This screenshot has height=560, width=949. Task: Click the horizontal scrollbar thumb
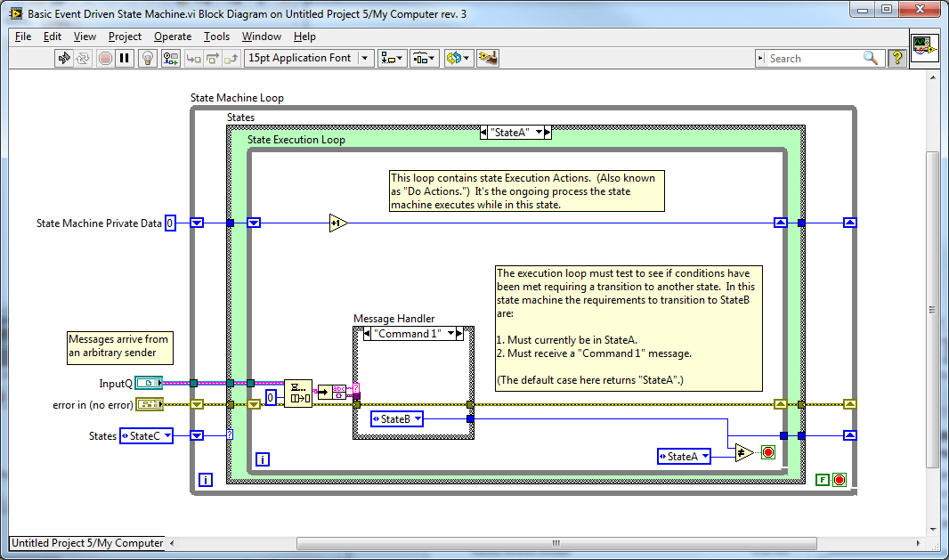(x=556, y=543)
